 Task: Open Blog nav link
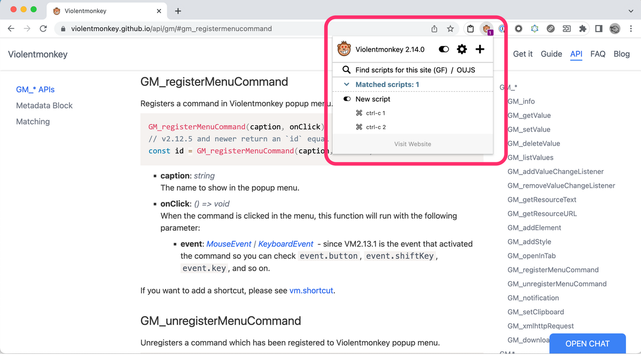tap(622, 54)
